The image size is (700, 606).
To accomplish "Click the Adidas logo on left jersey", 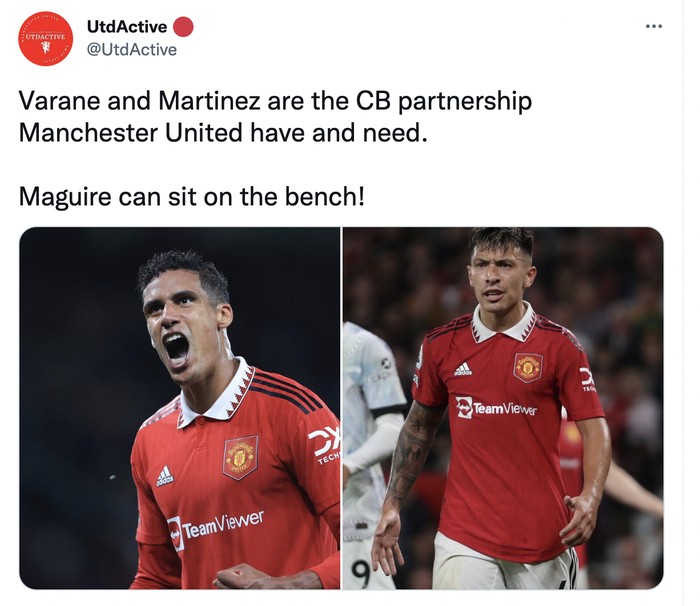I will click(165, 476).
